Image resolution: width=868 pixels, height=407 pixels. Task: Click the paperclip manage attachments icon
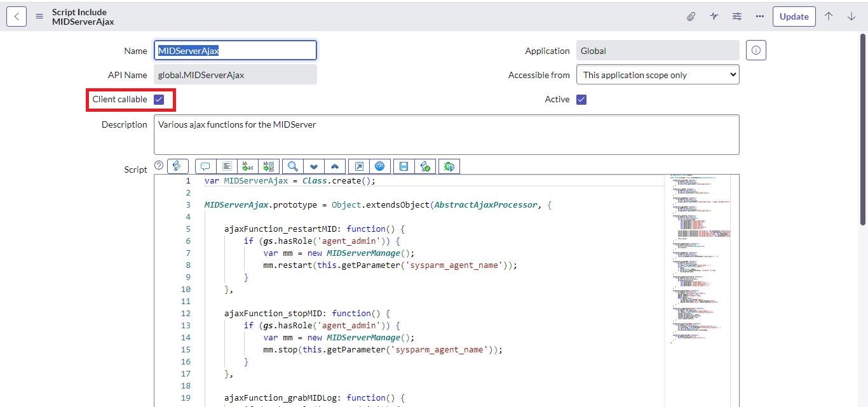pyautogui.click(x=691, y=17)
